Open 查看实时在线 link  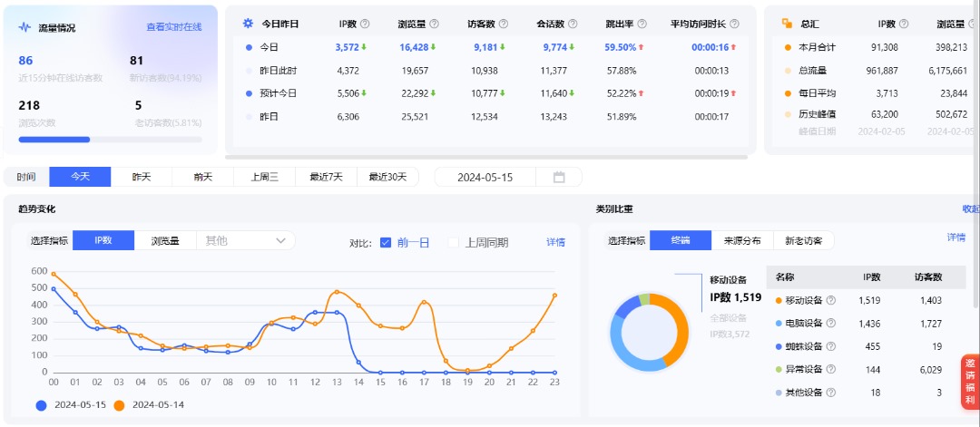[x=174, y=27]
